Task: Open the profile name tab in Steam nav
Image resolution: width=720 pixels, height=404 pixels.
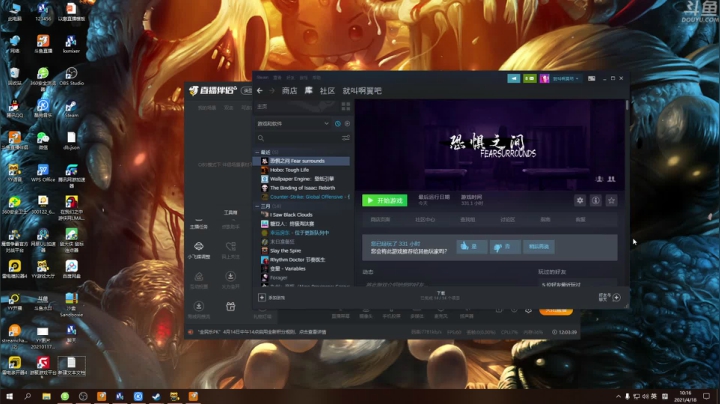Action: pos(362,91)
